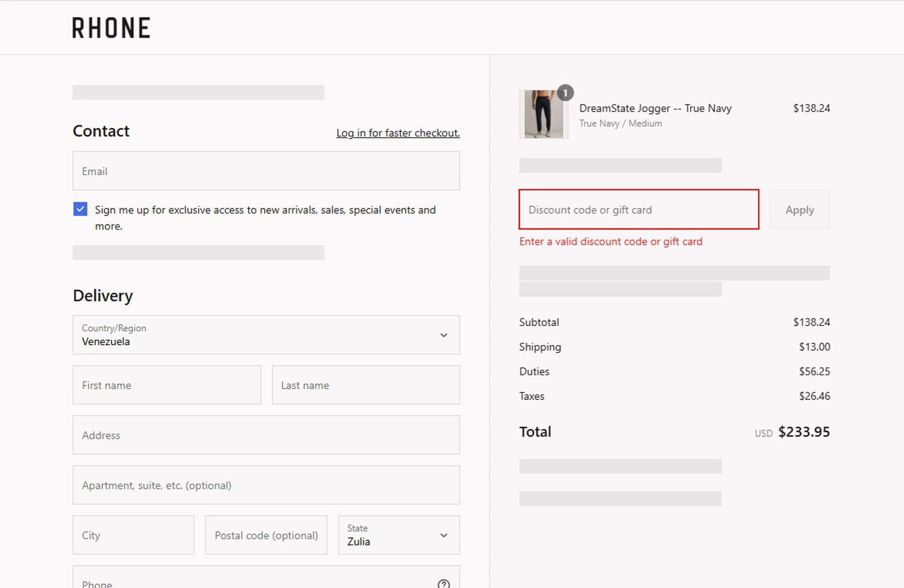Select the Postal code (optional) field
Image resolution: width=904 pixels, height=588 pixels.
[266, 535]
